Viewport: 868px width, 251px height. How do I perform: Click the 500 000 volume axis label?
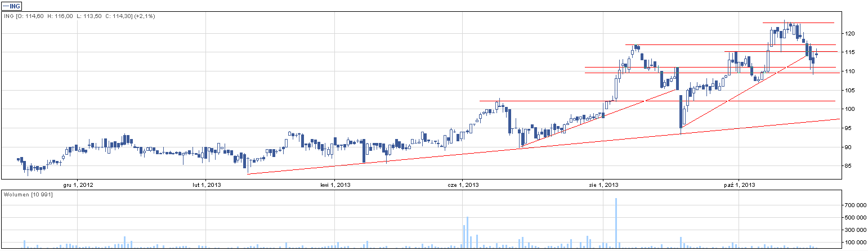[856, 218]
